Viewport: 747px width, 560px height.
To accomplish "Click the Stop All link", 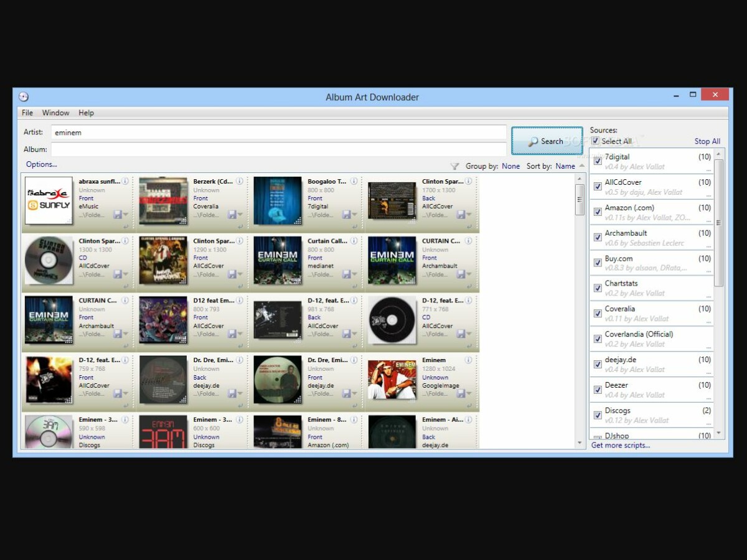I will [707, 141].
